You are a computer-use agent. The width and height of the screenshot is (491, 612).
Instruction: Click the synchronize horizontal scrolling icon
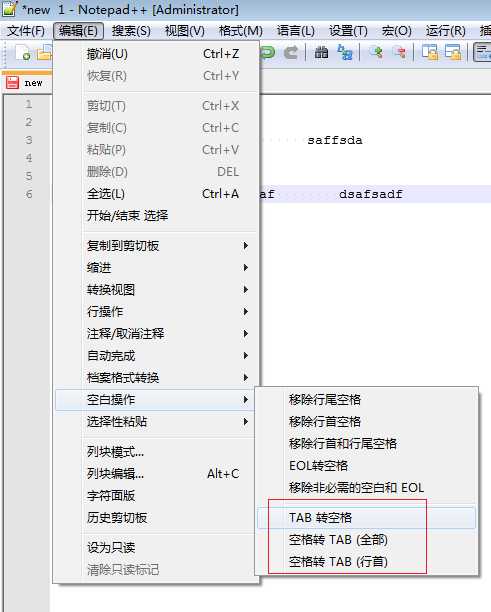click(x=453, y=52)
